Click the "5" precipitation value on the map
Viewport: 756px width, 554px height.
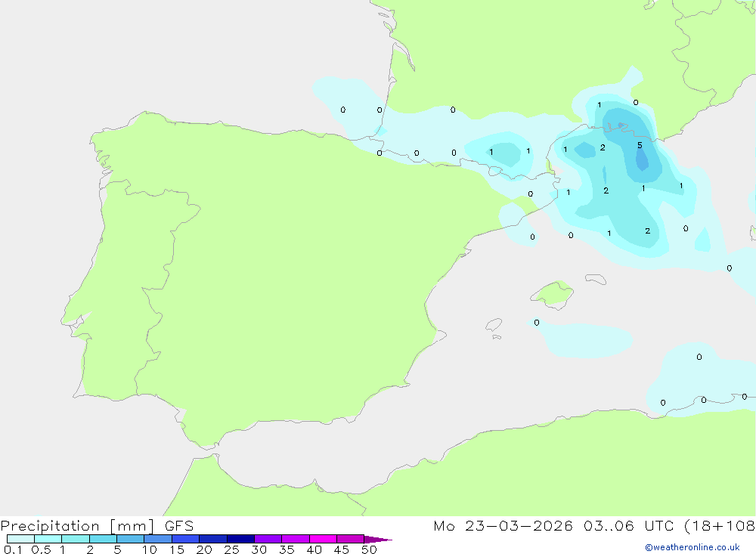(640, 145)
